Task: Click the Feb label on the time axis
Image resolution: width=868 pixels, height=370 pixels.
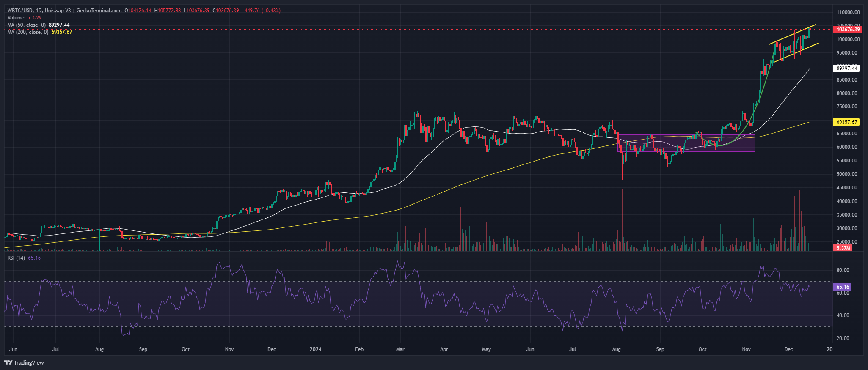Action: point(359,349)
